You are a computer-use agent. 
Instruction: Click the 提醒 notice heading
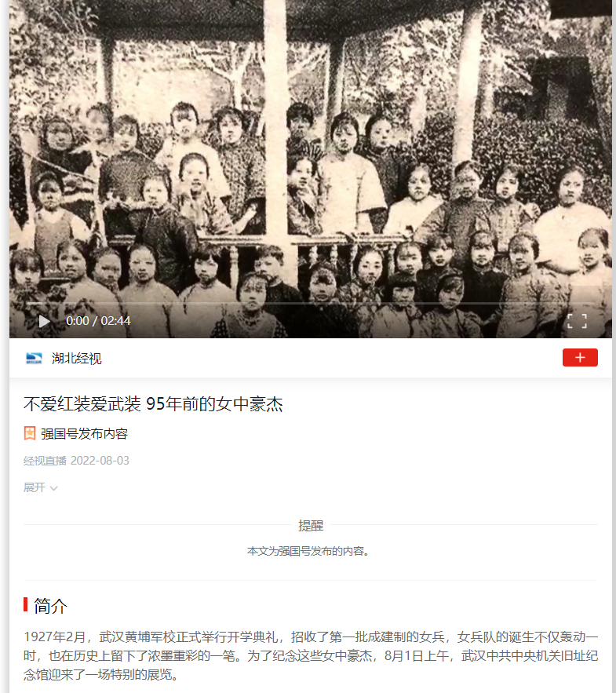[311, 526]
